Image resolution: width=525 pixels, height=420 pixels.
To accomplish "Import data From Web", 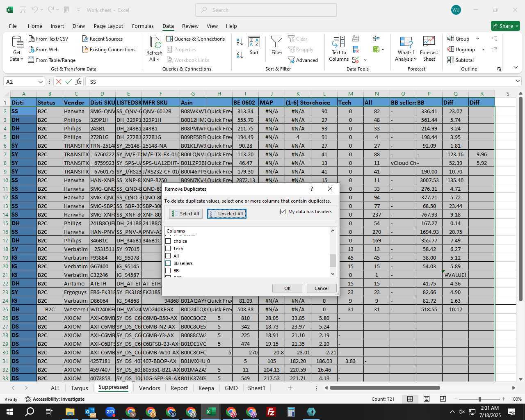I will 43,49.
